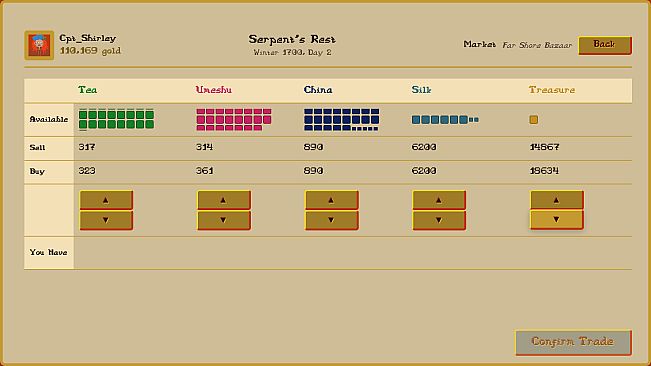Screen dimensions: 651x366
Task: Click the teal Silk stock squares
Action: pyautogui.click(x=445, y=120)
